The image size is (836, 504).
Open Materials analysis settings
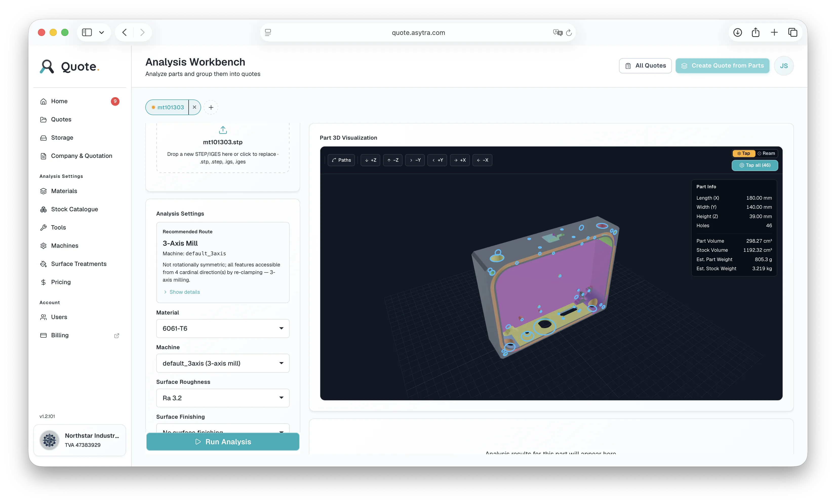point(79,191)
